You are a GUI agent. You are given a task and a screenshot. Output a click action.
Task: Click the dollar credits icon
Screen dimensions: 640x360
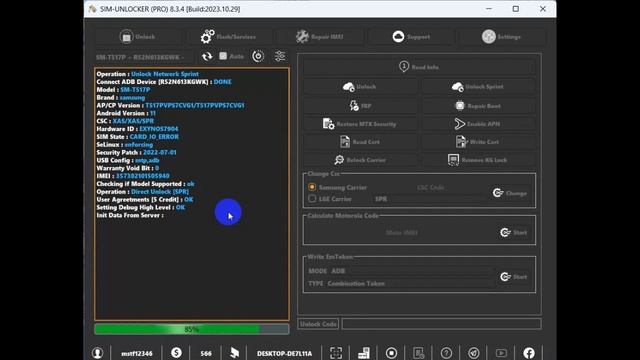176,353
